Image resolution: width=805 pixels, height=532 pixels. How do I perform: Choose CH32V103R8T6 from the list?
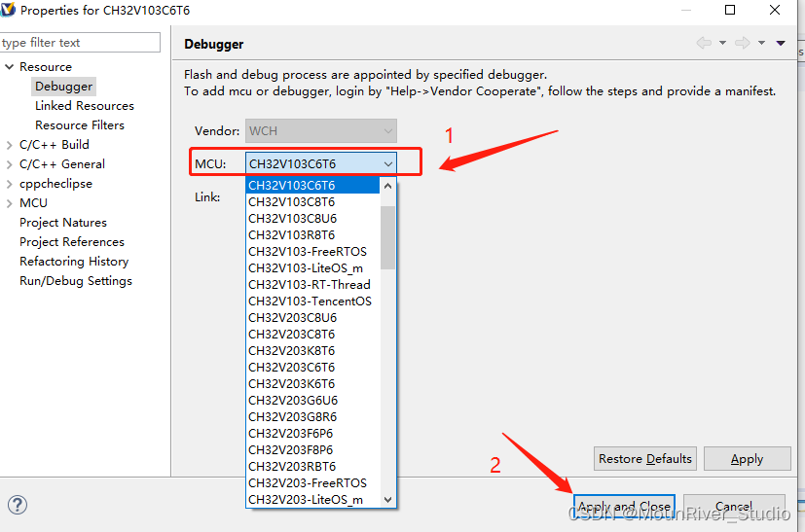click(313, 235)
